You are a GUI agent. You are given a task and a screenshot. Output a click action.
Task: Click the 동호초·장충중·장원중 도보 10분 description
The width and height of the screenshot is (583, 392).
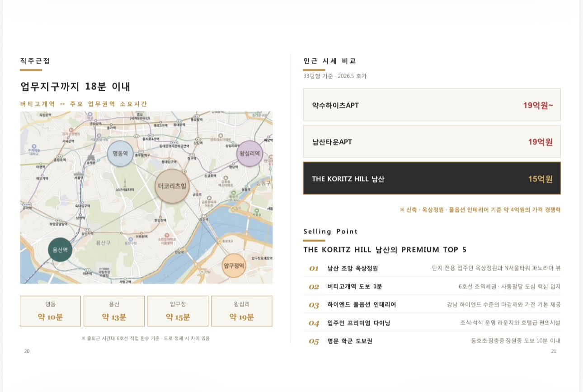click(x=516, y=341)
